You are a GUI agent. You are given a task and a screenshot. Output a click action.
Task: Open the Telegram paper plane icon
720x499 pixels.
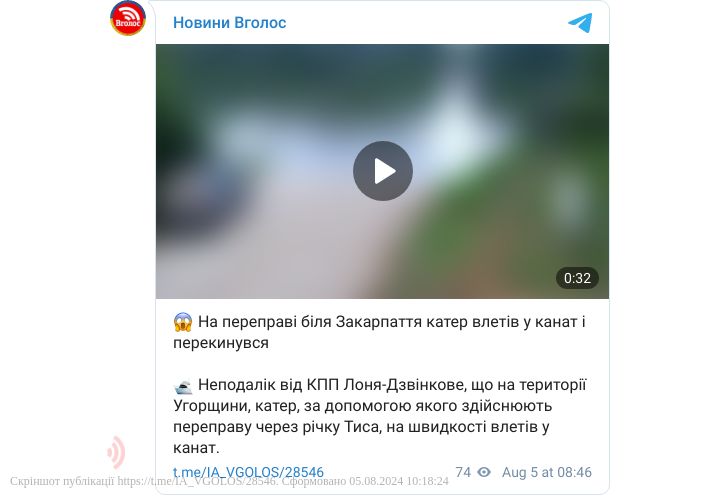[x=580, y=23]
